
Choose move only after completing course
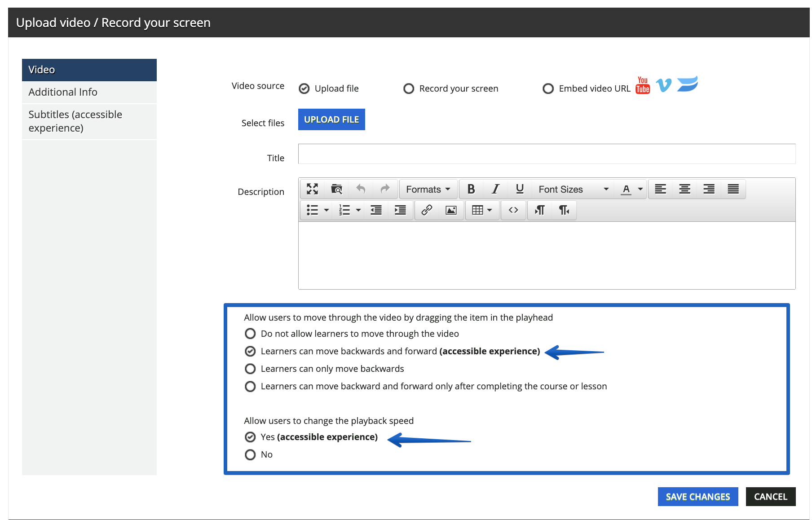click(x=250, y=386)
